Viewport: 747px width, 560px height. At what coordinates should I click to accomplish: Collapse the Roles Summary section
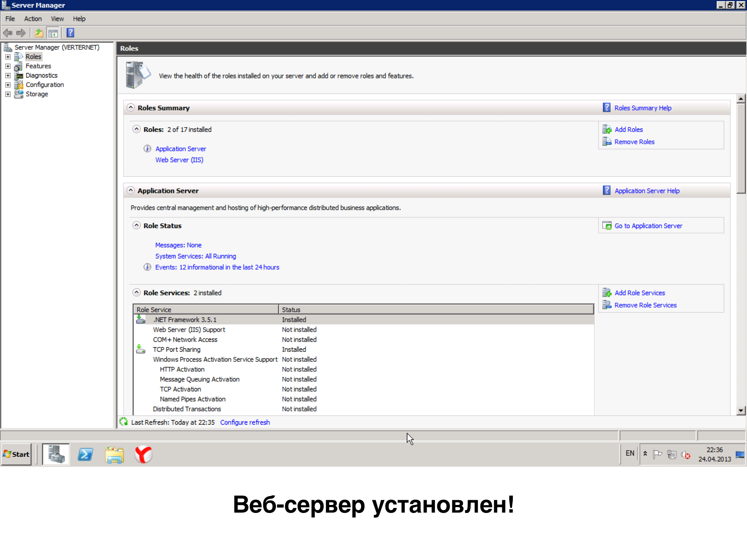(x=131, y=108)
